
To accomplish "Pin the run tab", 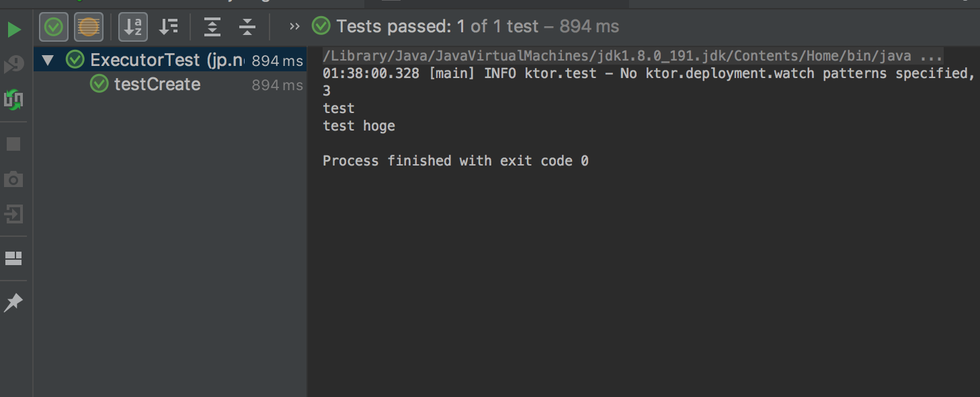I will tap(13, 303).
